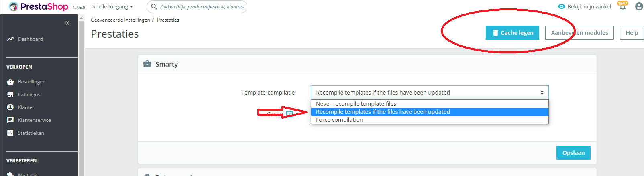The width and height of the screenshot is (644, 176).
Task: Select Recompile templates if files updated option
Action: pyautogui.click(x=383, y=112)
